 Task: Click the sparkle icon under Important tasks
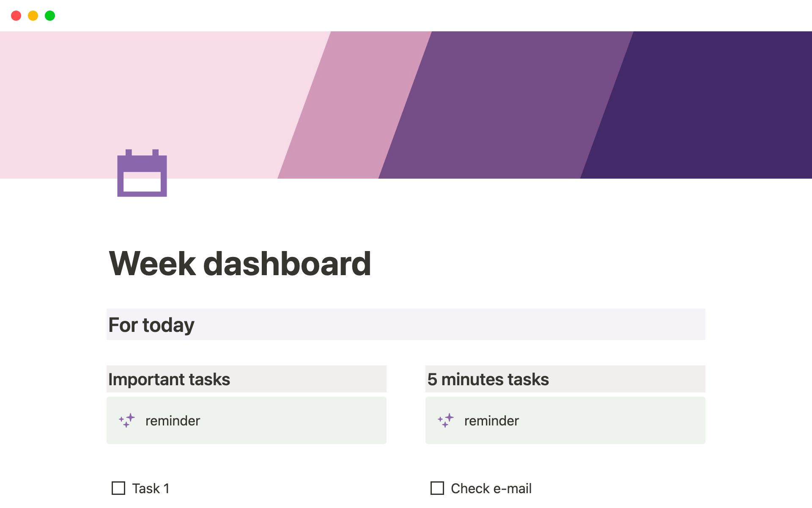click(x=127, y=420)
